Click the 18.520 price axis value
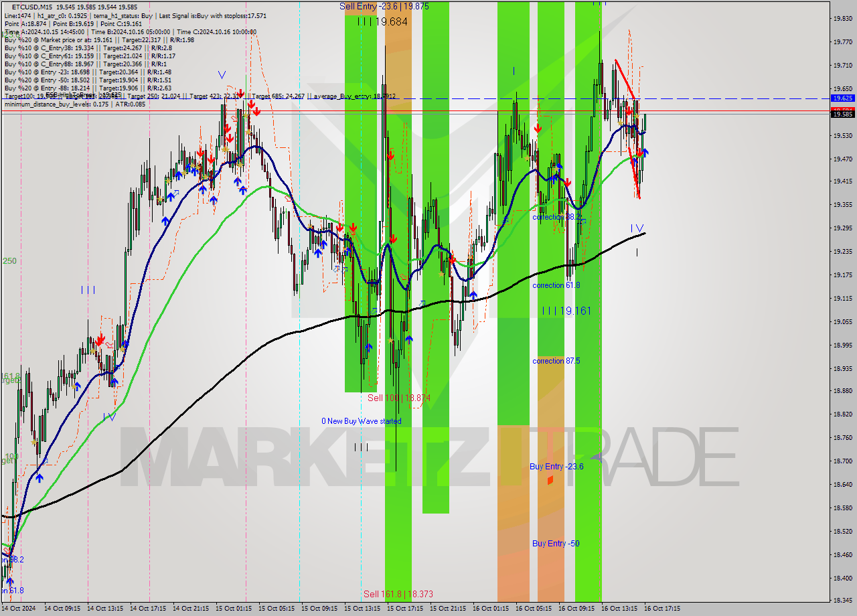 click(842, 531)
